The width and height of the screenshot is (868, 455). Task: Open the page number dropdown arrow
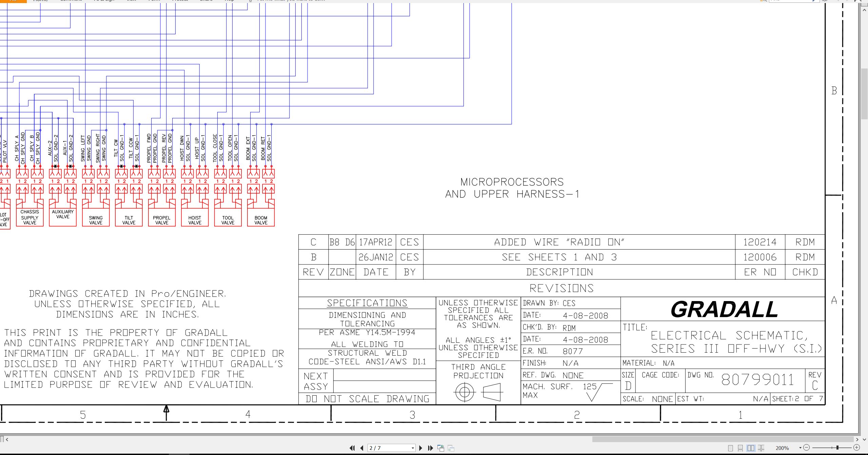pos(413,448)
